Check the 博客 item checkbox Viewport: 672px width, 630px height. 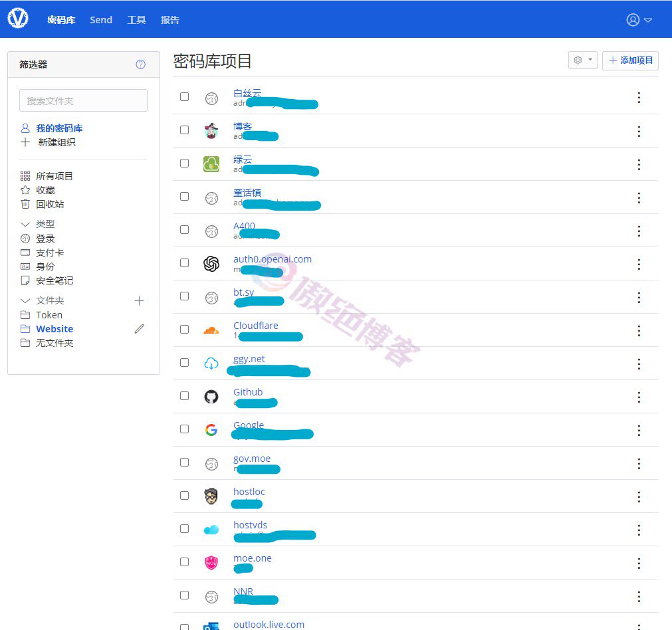click(184, 130)
